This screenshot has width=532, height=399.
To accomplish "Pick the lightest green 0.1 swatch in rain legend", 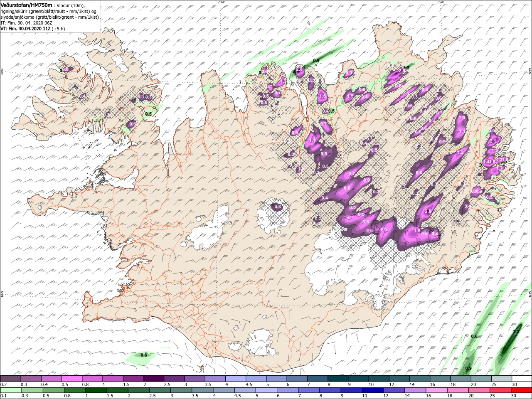I will click(10, 390).
